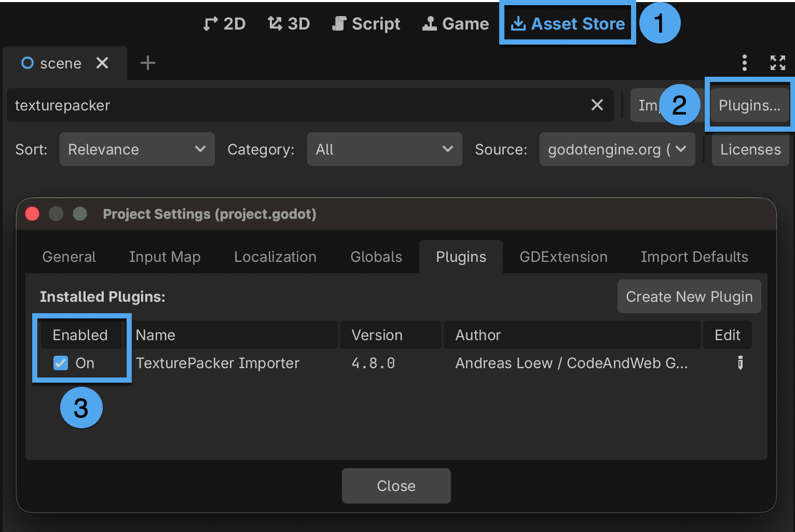This screenshot has height=532, width=795.
Task: Switch to the 3D workspace
Action: click(x=289, y=24)
